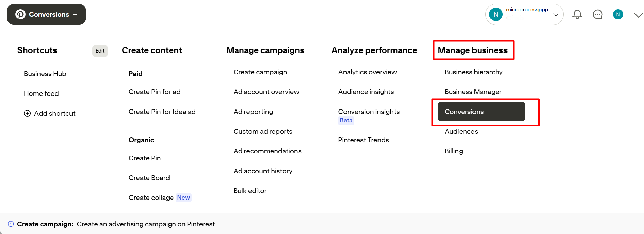This screenshot has height=234, width=644.
Task: Click the plus icon beside Add shortcut
Action: (27, 113)
